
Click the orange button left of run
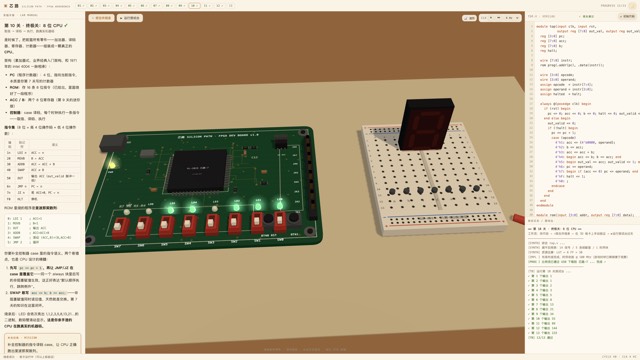102,18
